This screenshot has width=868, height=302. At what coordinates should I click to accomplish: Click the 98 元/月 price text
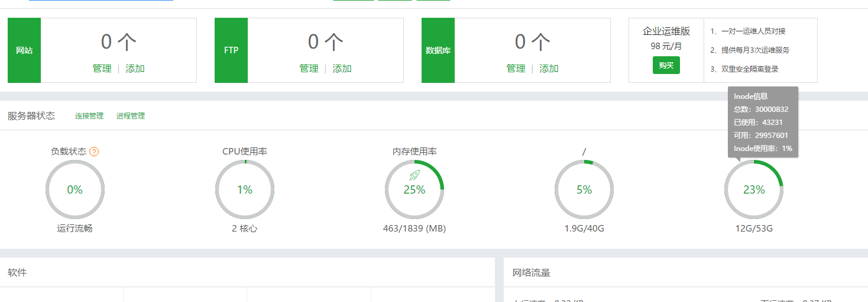point(666,46)
